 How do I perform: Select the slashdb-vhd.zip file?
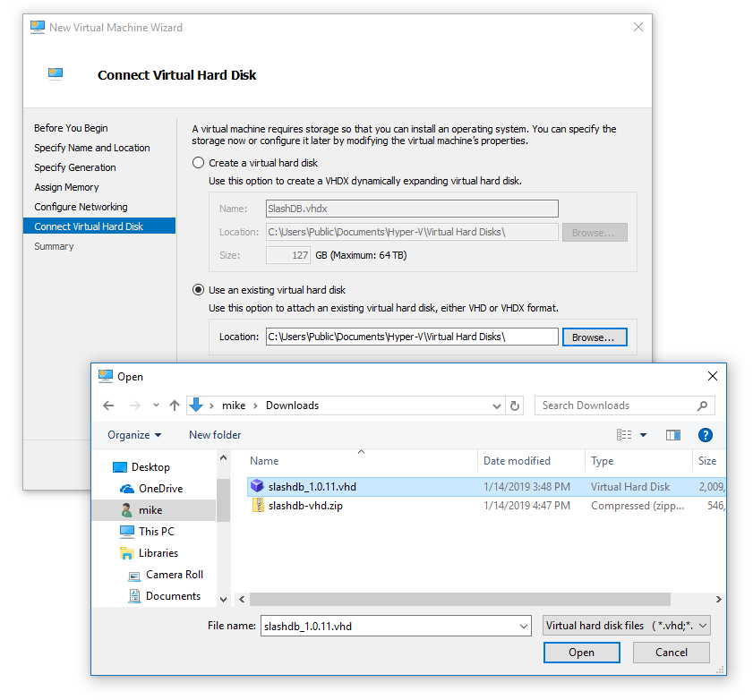coord(305,506)
